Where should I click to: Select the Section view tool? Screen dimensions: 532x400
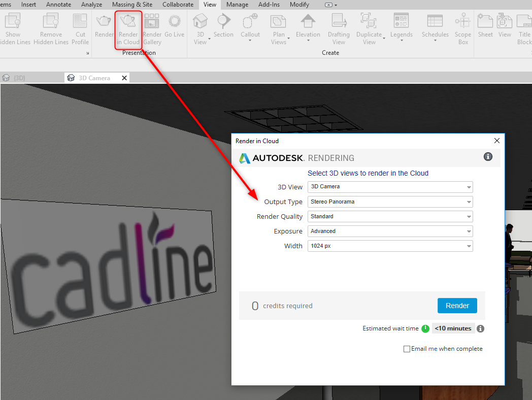coord(223,25)
